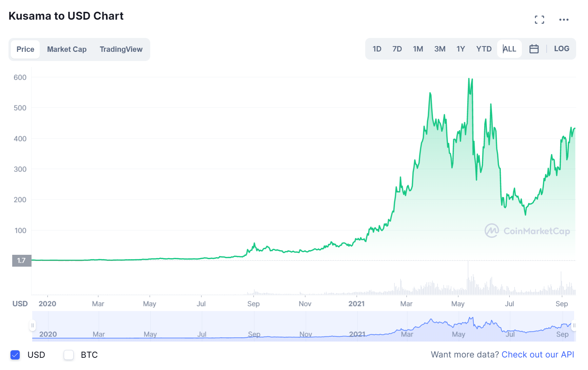
Task: Open the three-dot more options menu
Action: [x=564, y=20]
